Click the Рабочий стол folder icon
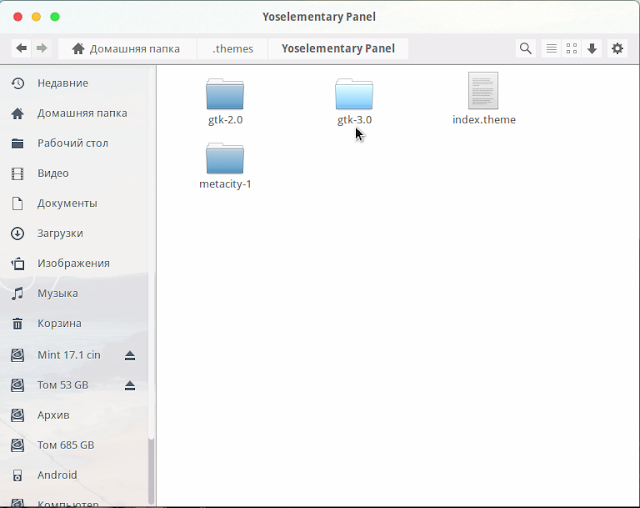This screenshot has height=508, width=640. click(18, 143)
